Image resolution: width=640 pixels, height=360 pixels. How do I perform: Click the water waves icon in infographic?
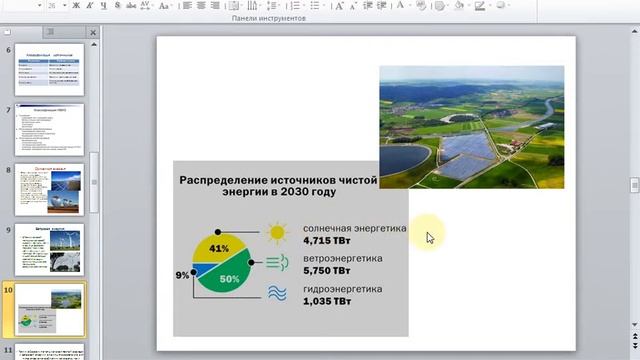pos(277,293)
